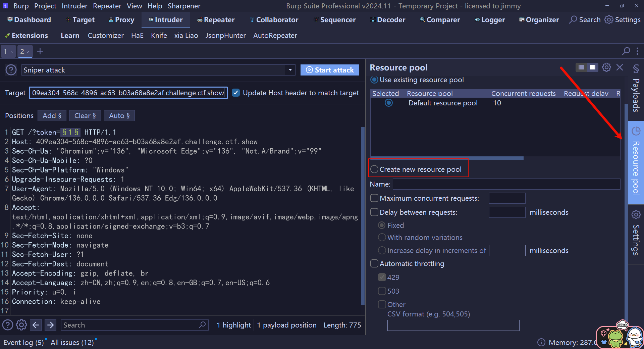Enable Maximum concurrent requests checkbox
The width and height of the screenshot is (644, 349).
click(374, 198)
